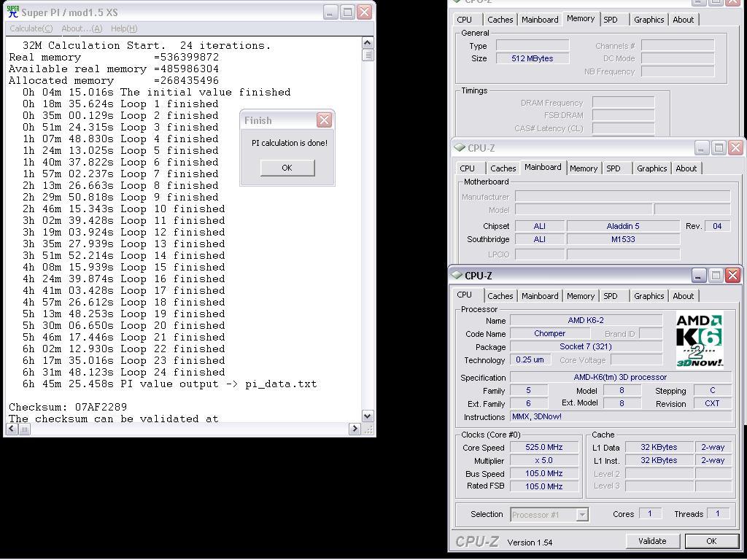Click Super PI vertical scrollbar down arrow
This screenshot has width=747, height=560.
click(368, 416)
